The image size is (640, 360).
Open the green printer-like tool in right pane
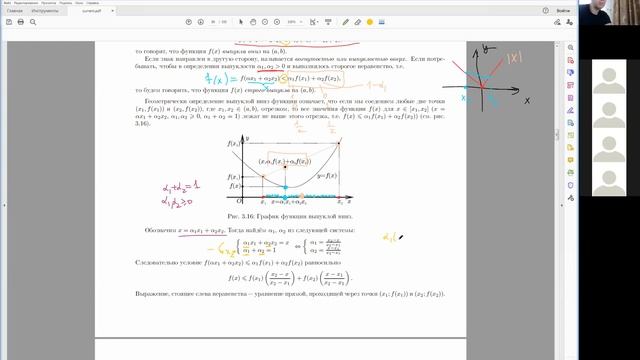coord(571,173)
